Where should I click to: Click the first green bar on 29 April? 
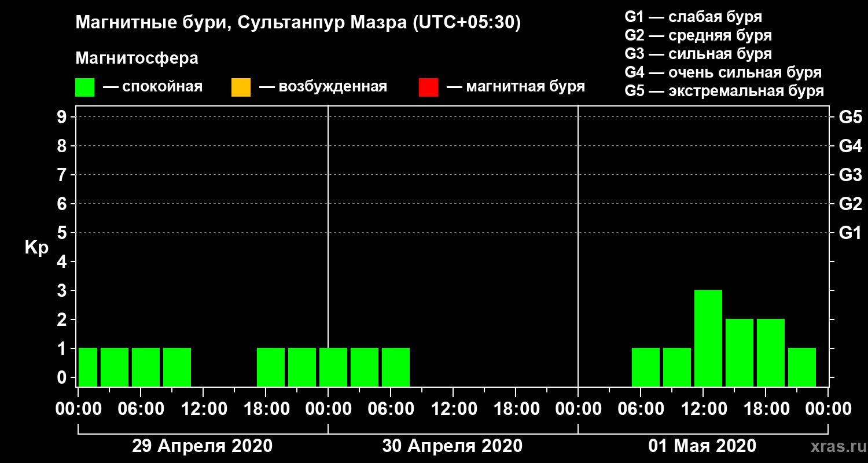pos(88,367)
